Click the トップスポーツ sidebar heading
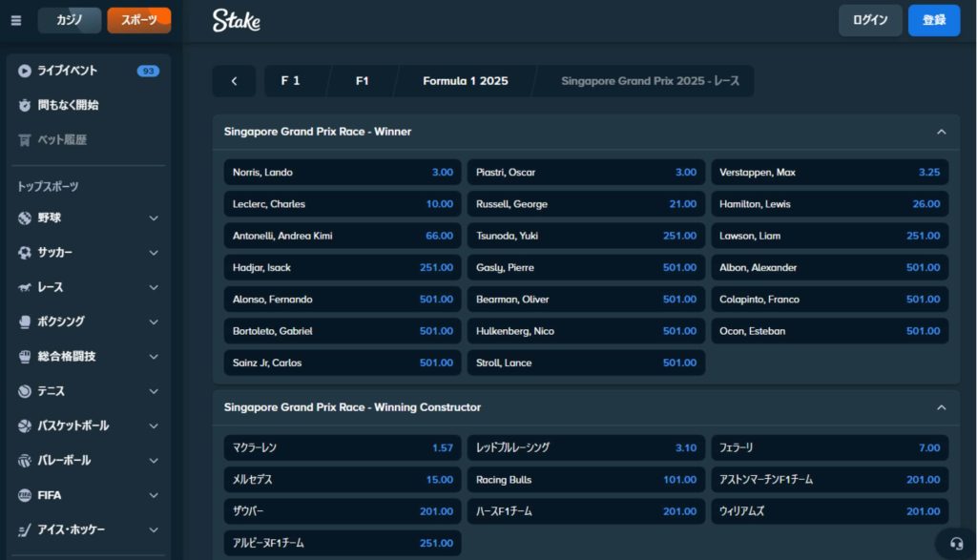This screenshot has height=560, width=977. point(48,187)
